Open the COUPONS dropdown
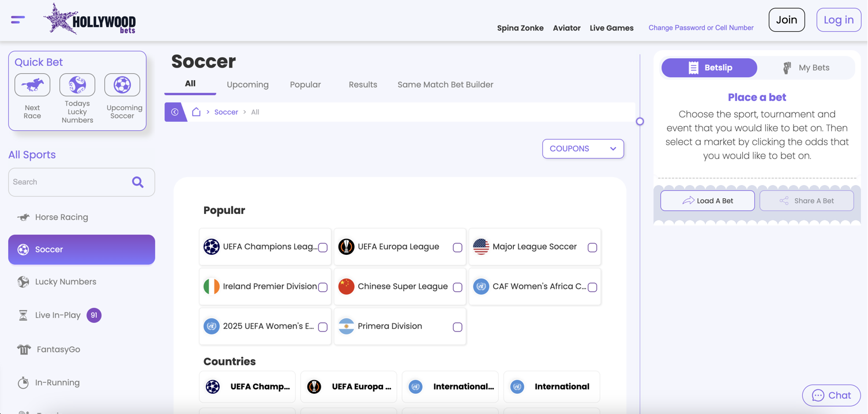The image size is (868, 414). click(x=583, y=148)
